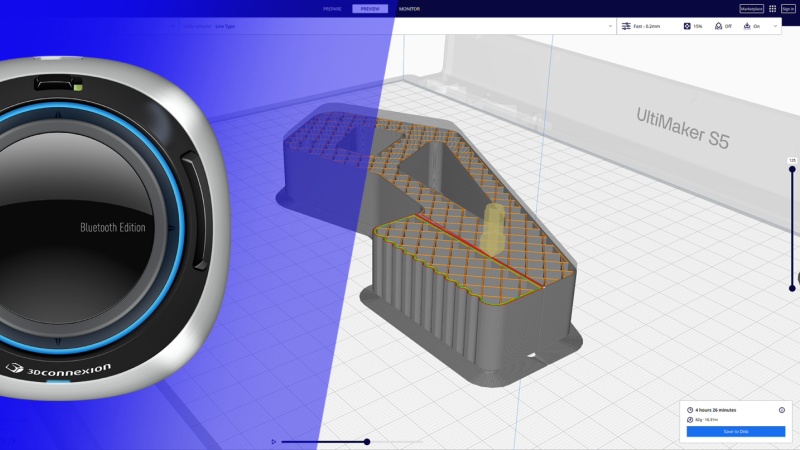Click the Sign in button

[x=788, y=9]
